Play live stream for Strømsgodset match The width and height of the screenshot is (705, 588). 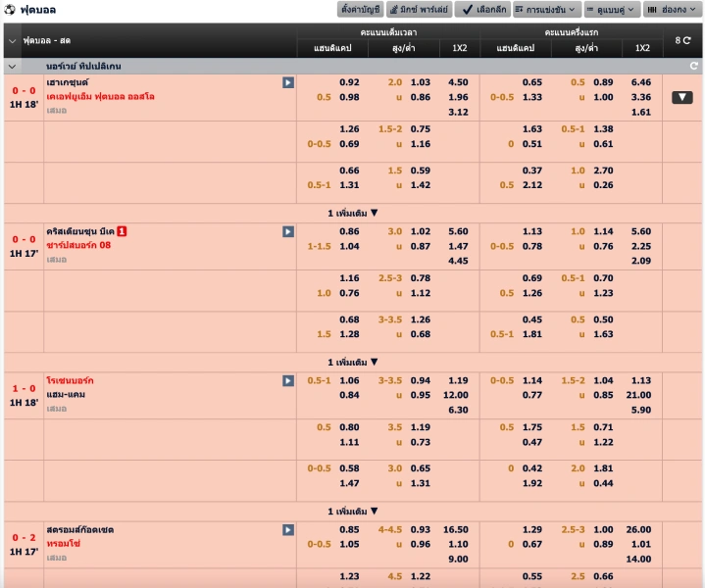tap(287, 530)
